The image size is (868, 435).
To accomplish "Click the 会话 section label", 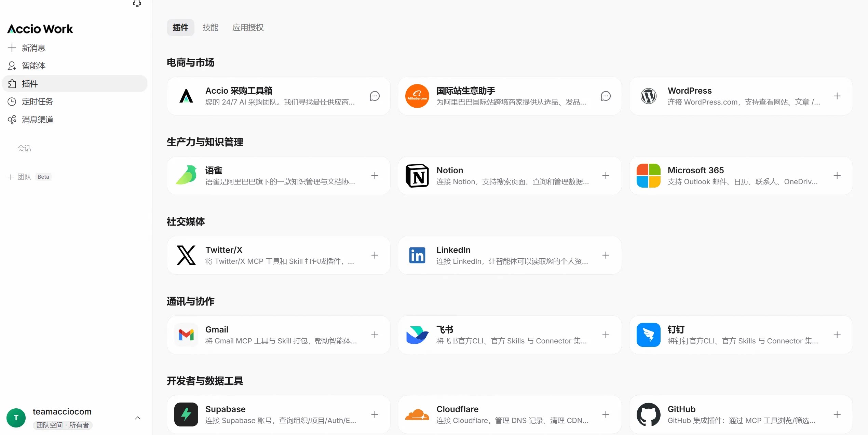I will click(x=24, y=148).
